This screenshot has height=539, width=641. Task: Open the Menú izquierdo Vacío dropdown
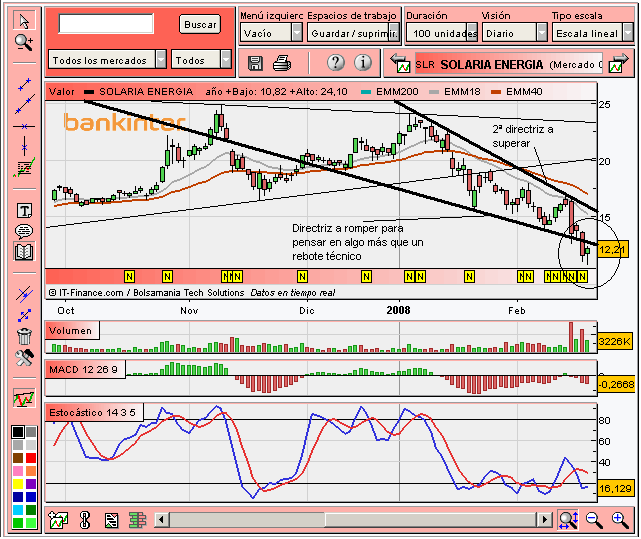click(x=271, y=33)
